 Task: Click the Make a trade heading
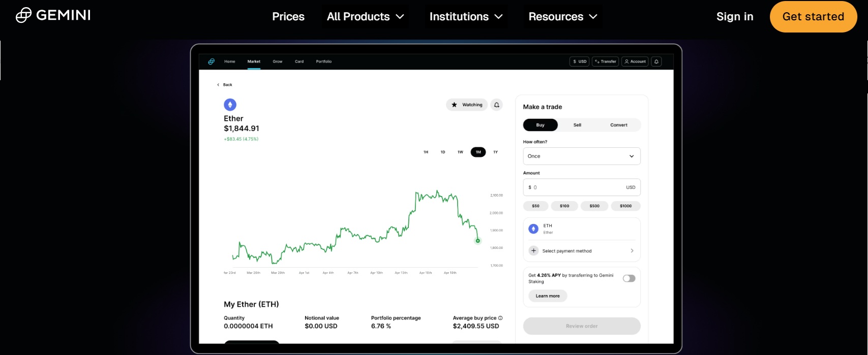coord(543,107)
